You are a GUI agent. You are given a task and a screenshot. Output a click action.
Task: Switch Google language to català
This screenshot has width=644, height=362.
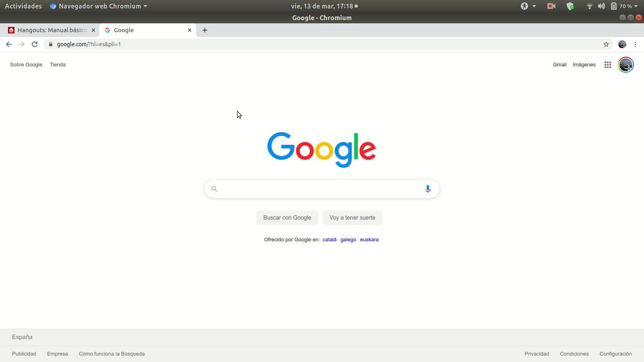pos(330,240)
